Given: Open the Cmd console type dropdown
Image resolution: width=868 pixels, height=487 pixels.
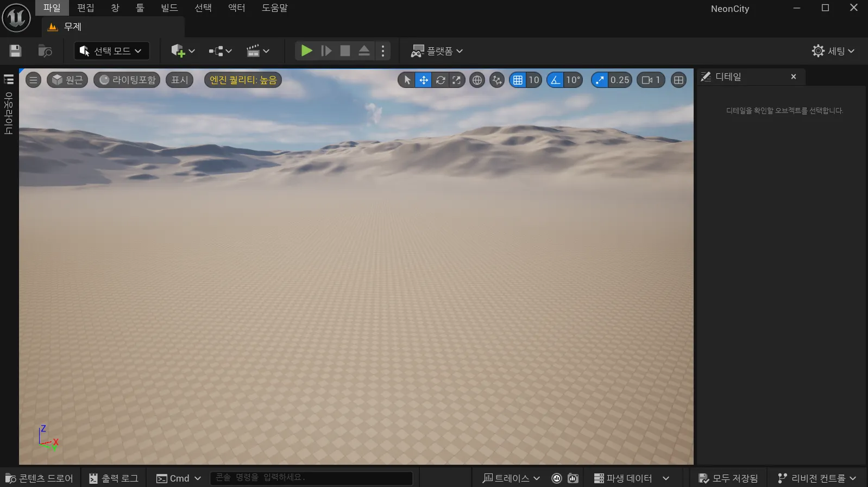Looking at the screenshot, I should [x=179, y=478].
